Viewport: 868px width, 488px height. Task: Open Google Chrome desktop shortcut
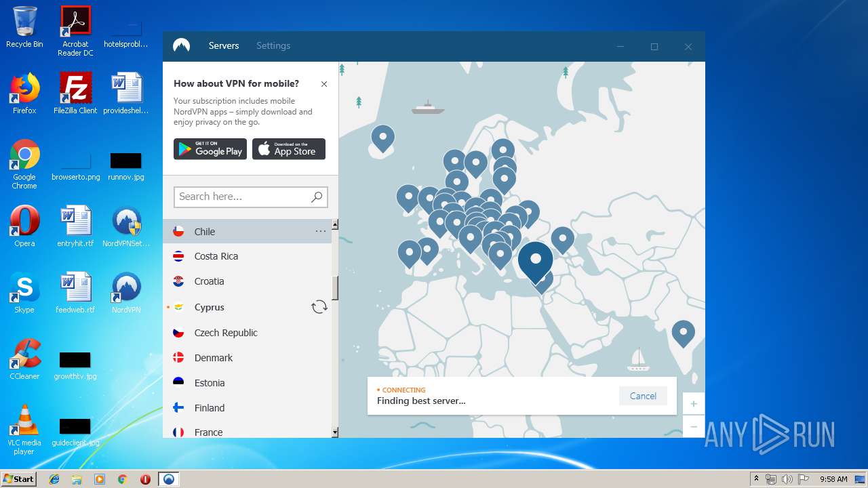[x=24, y=164]
